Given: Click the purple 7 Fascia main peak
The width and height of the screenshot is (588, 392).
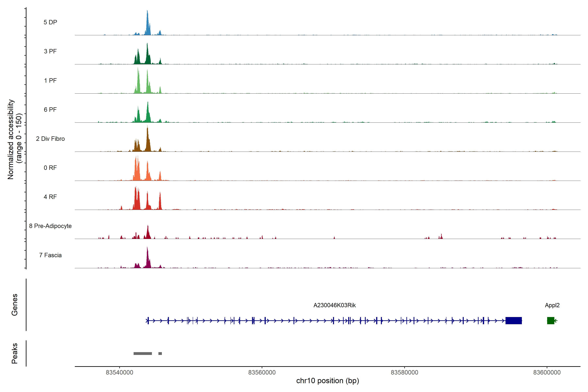Looking at the screenshot, I should 148,260.
